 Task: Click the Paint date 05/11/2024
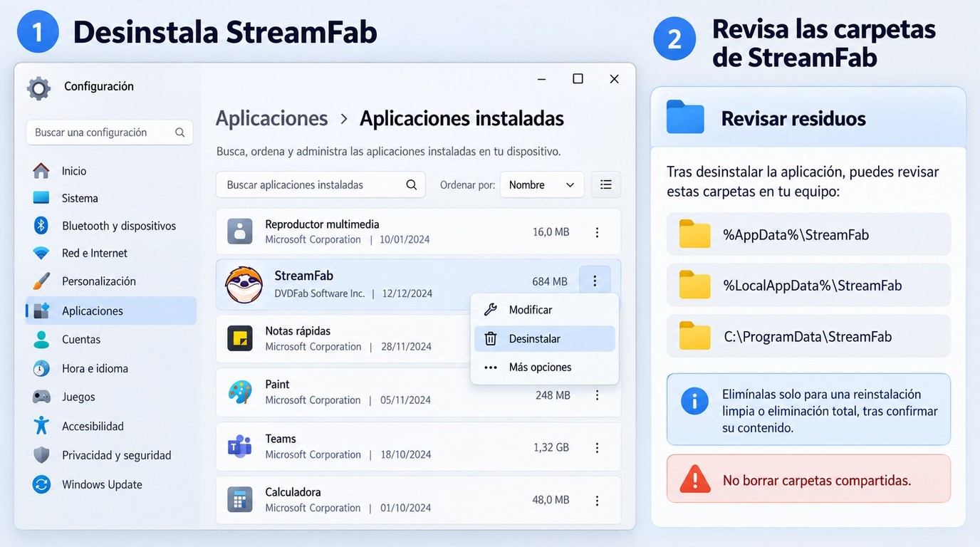click(x=405, y=400)
